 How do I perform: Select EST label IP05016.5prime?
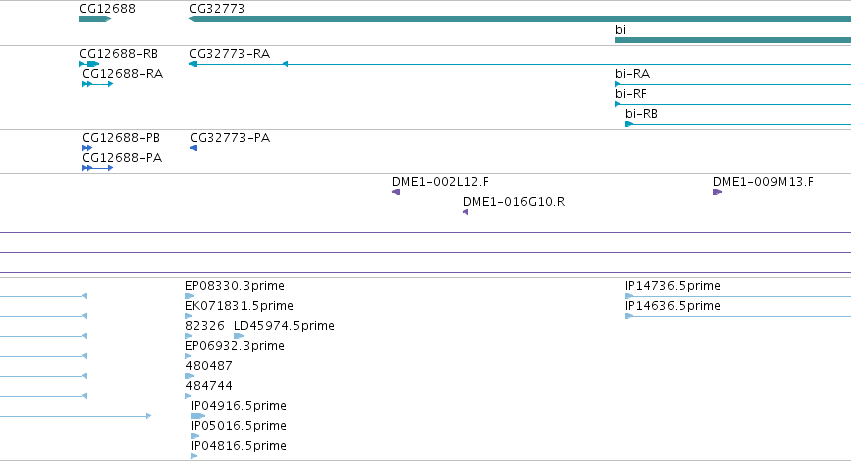pyautogui.click(x=239, y=426)
